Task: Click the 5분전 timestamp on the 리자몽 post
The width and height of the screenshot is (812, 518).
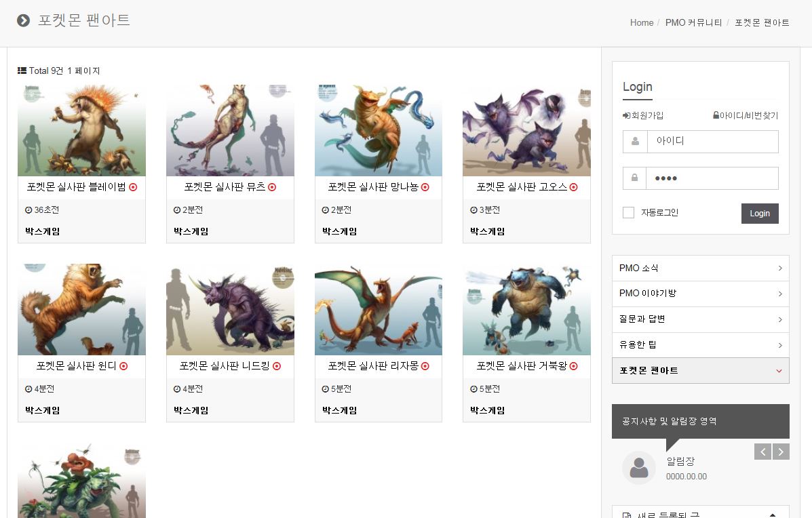Action: tap(341, 389)
